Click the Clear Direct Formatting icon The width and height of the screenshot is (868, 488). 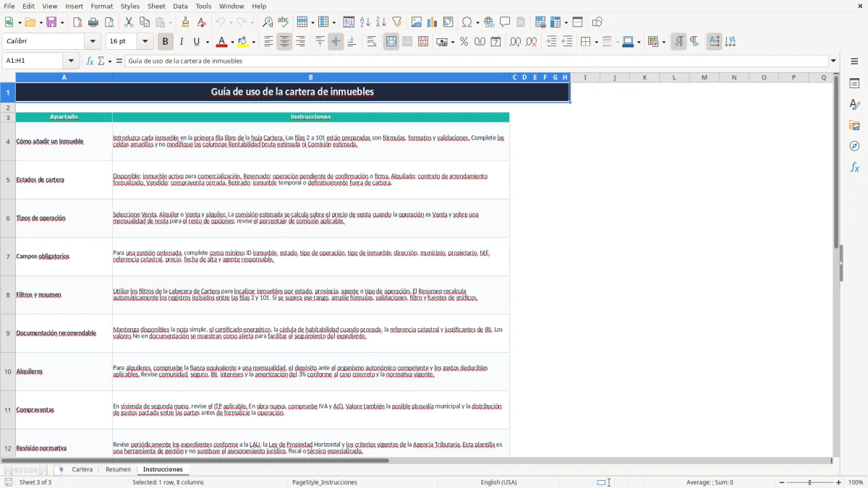201,22
